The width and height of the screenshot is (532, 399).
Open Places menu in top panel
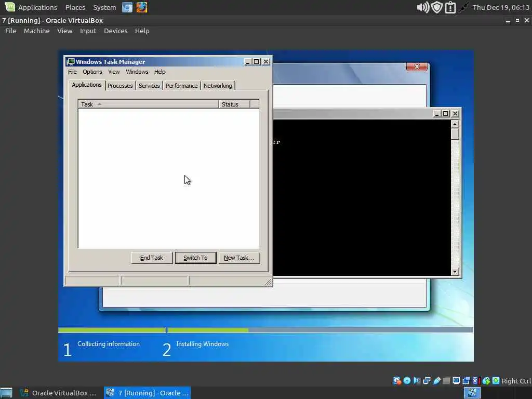(75, 7)
